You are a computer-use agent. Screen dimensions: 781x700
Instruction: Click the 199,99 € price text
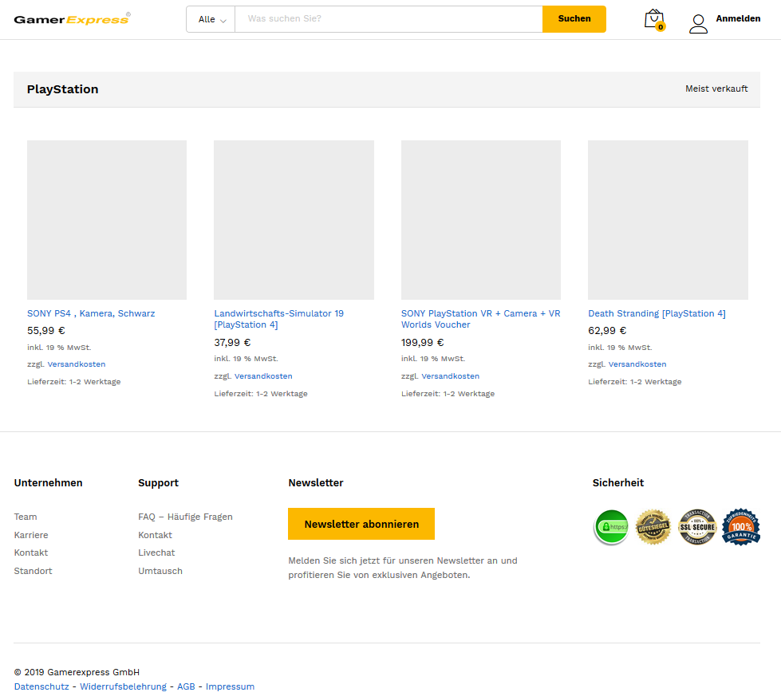click(x=422, y=343)
